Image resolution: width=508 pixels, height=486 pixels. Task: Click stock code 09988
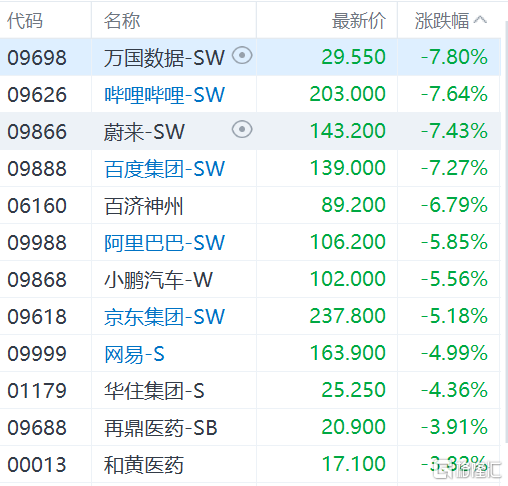point(37,242)
